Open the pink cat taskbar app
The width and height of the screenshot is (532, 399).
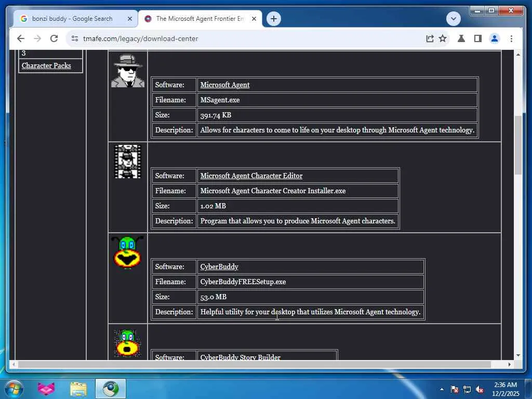click(x=46, y=389)
